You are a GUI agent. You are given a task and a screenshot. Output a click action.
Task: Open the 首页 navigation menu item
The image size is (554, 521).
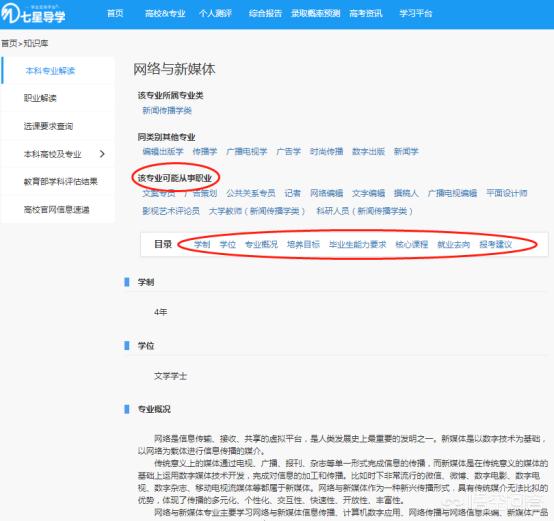[115, 13]
